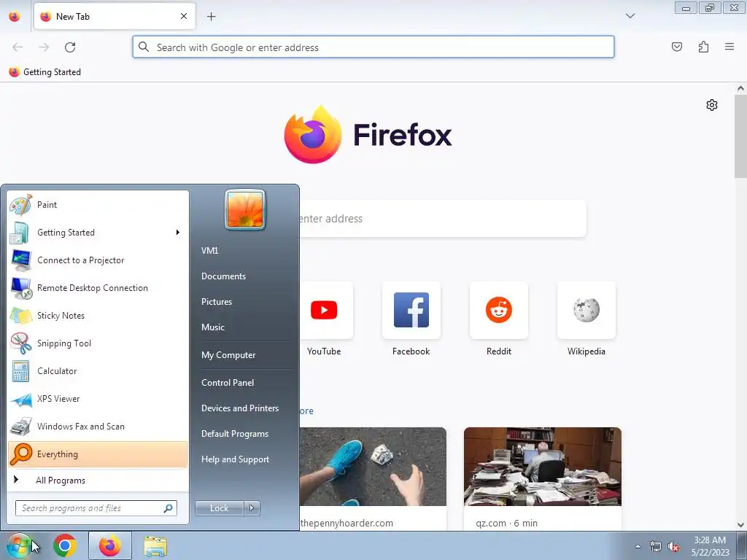Open Paint from the Start menu
747x560 pixels.
[x=98, y=205]
